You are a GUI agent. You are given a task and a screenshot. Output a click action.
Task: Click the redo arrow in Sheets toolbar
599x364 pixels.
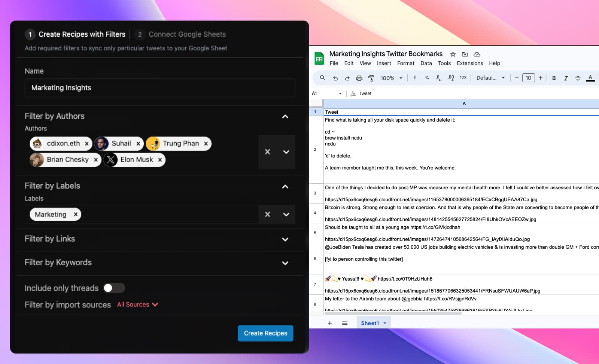tap(347, 78)
